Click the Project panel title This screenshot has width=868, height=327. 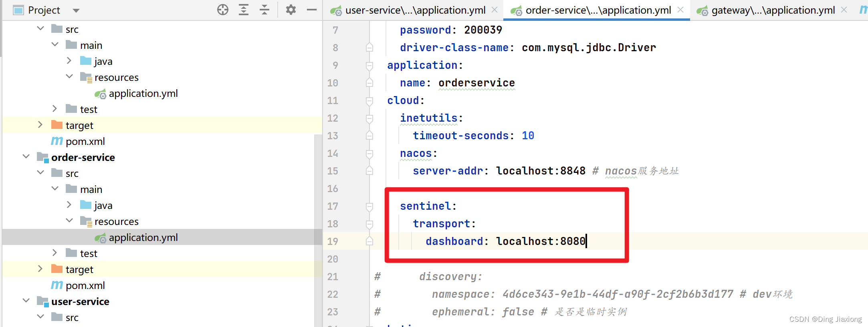44,10
